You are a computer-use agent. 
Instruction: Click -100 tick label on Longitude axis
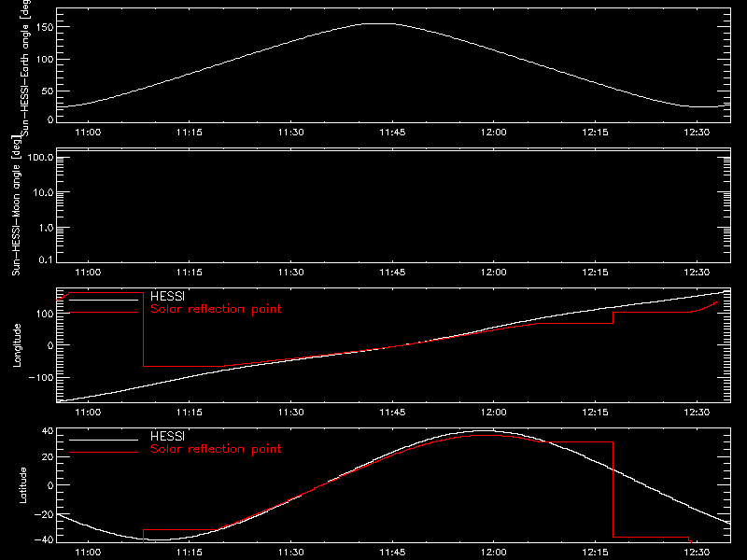point(41,378)
